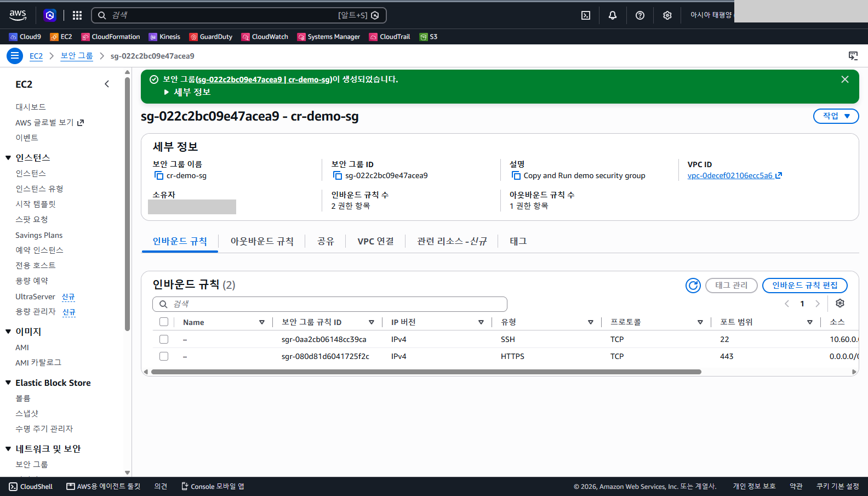Open the help question mark icon
Viewport: 868px width, 496px height.
640,15
